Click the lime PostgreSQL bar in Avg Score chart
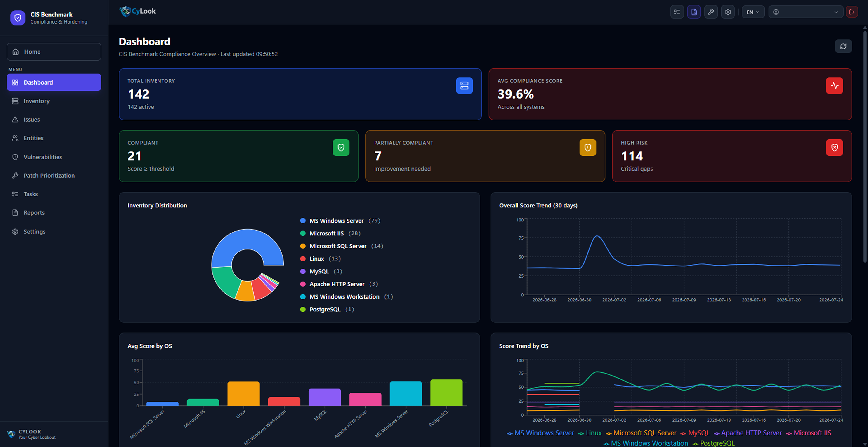The width and height of the screenshot is (868, 447). 446,393
